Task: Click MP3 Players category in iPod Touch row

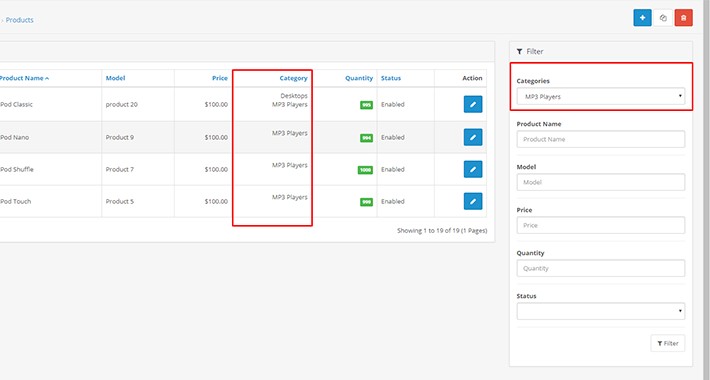Action: (x=290, y=197)
